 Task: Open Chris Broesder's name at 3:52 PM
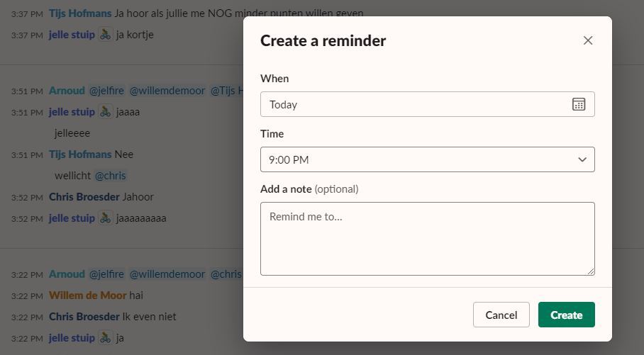(84, 196)
